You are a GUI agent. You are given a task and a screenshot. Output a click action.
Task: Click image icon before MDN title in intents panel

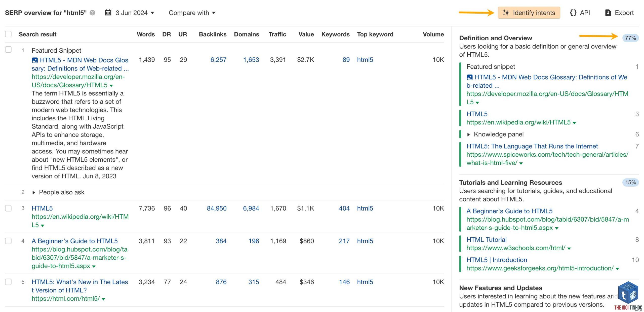click(x=469, y=77)
